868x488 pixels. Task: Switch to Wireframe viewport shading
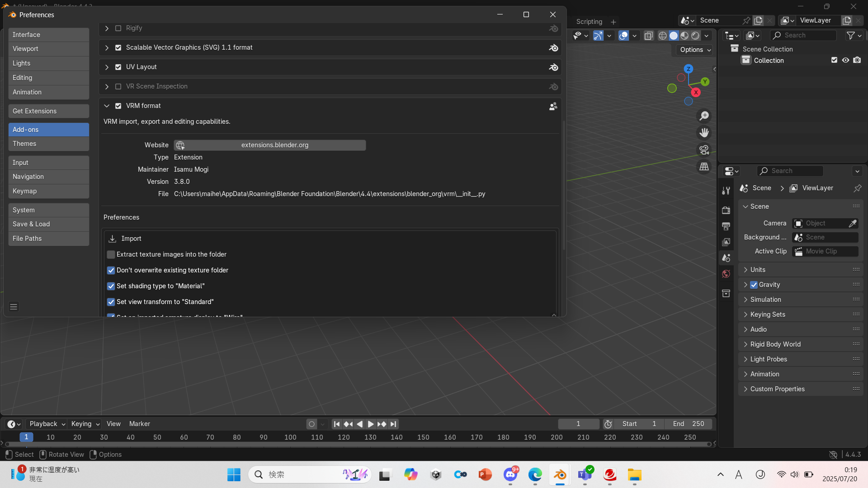[662, 35]
